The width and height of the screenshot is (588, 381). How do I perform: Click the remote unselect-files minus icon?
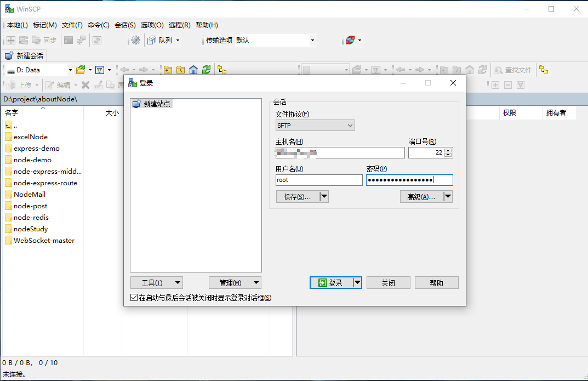click(x=508, y=85)
